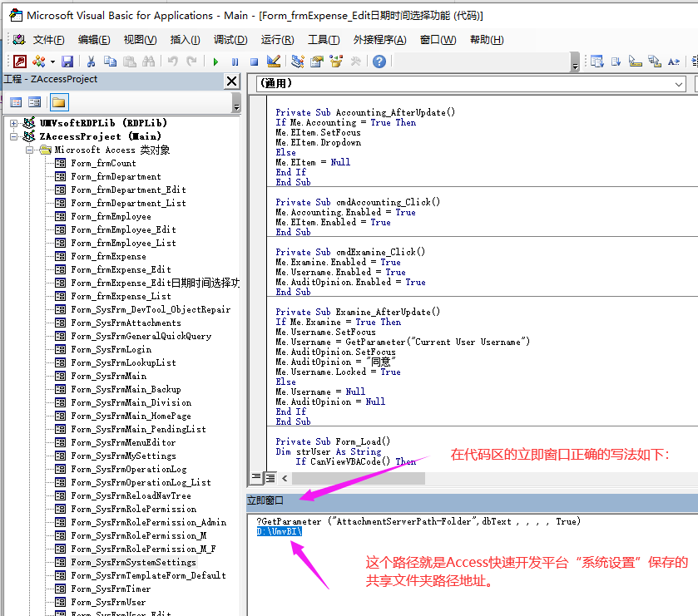
Task: Select Form_frmDepartment_Edit in project tree
Action: coord(129,190)
